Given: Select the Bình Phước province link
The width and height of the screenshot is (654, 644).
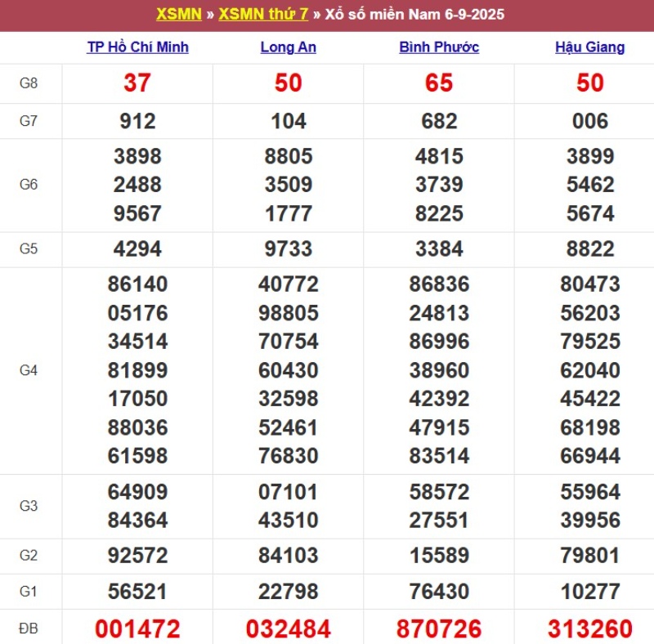Looking at the screenshot, I should click(x=439, y=47).
